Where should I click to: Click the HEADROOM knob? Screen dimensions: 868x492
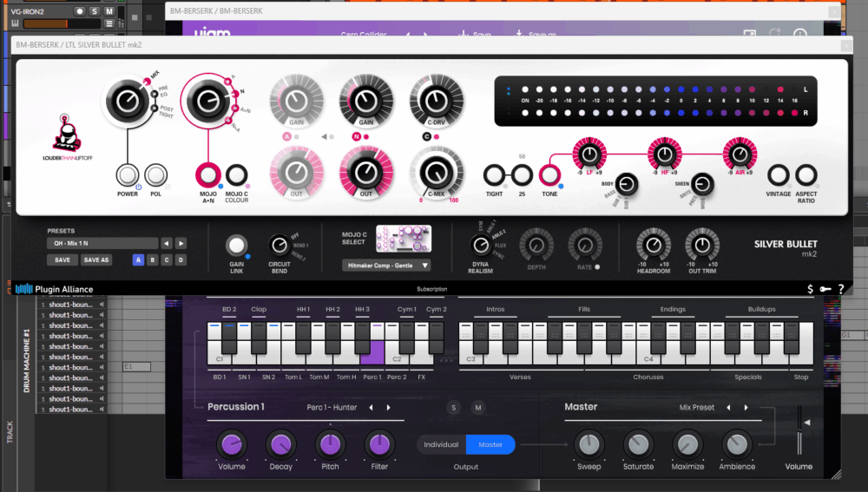click(x=654, y=245)
